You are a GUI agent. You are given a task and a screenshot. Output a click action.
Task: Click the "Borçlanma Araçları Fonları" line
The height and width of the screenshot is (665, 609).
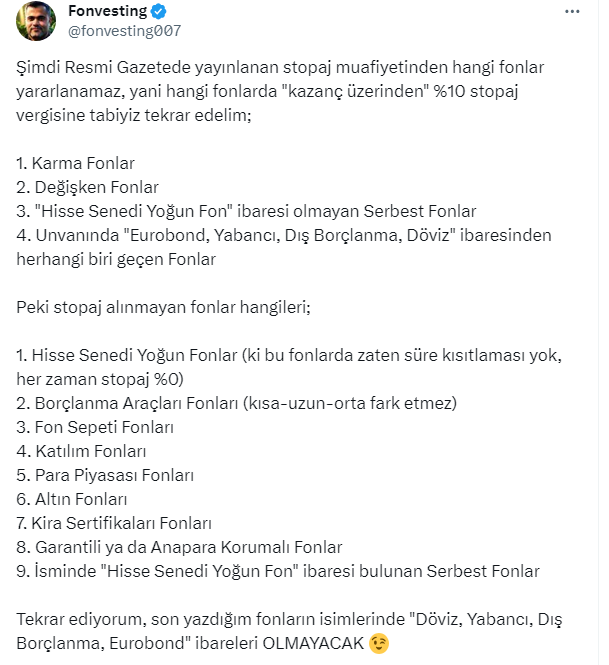coord(237,403)
